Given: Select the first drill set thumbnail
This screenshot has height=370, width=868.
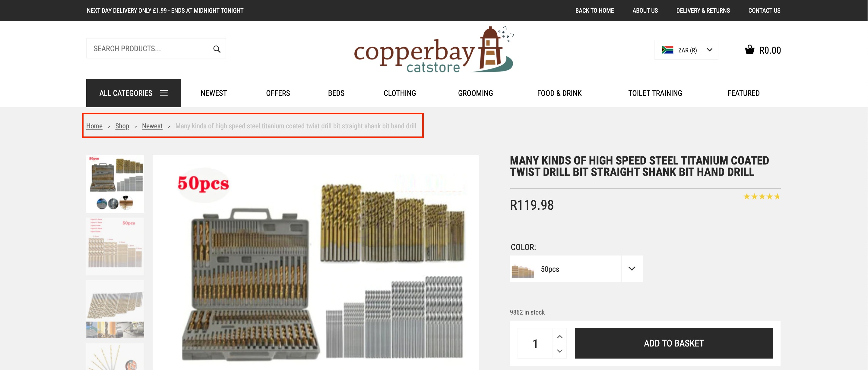Looking at the screenshot, I should (x=115, y=183).
